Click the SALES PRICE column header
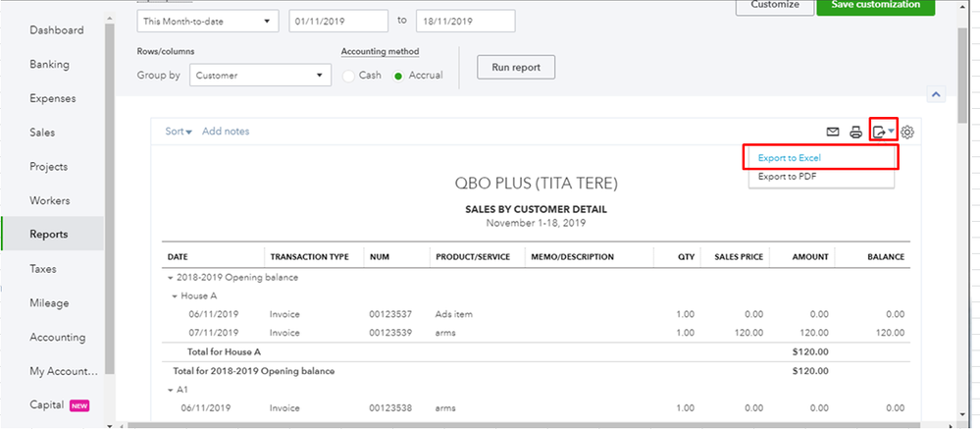The image size is (980, 429). [x=737, y=257]
